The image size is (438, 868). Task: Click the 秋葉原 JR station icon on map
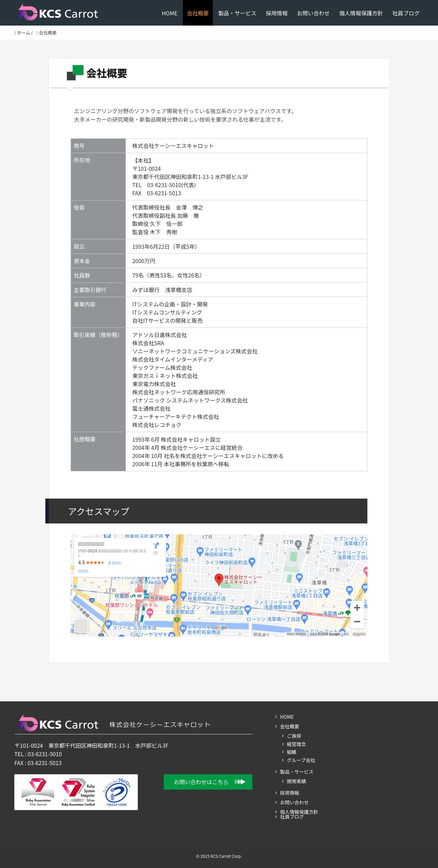pos(133,596)
